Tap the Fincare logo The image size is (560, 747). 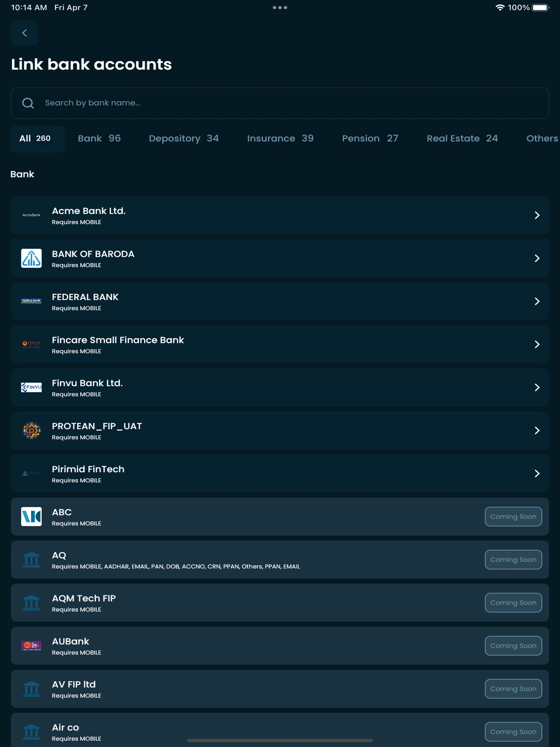pyautogui.click(x=31, y=344)
